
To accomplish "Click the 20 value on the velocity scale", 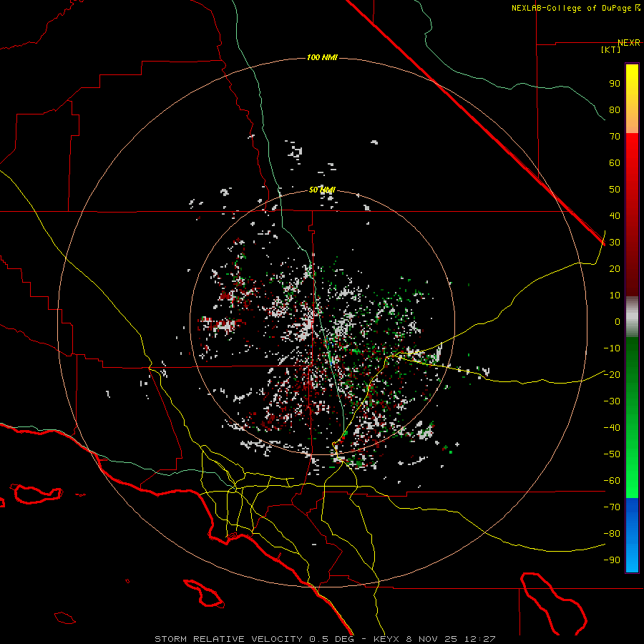I will (x=615, y=268).
